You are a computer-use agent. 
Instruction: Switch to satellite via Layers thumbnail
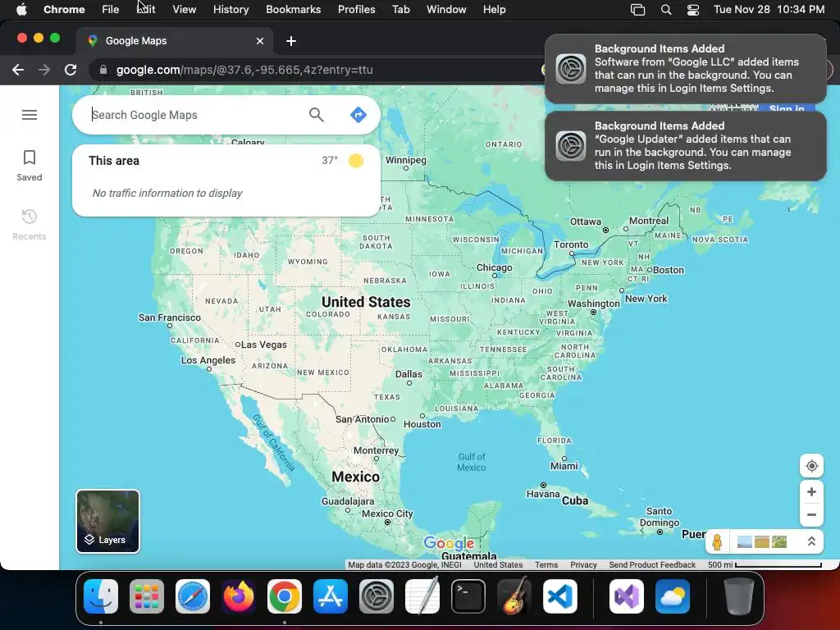click(107, 521)
